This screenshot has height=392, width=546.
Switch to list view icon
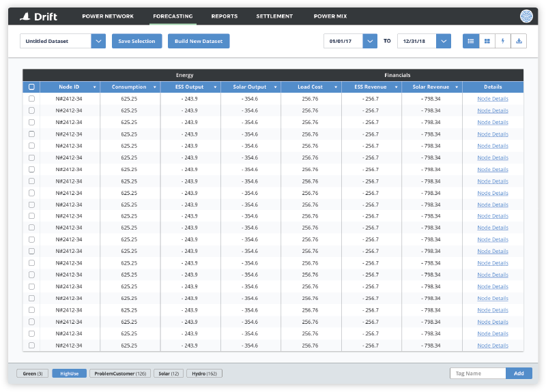coord(471,41)
